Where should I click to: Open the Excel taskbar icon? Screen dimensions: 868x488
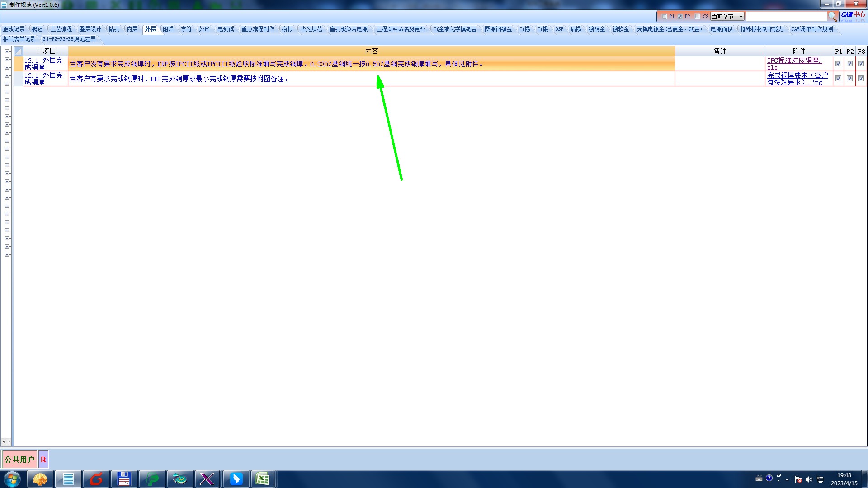click(x=263, y=479)
